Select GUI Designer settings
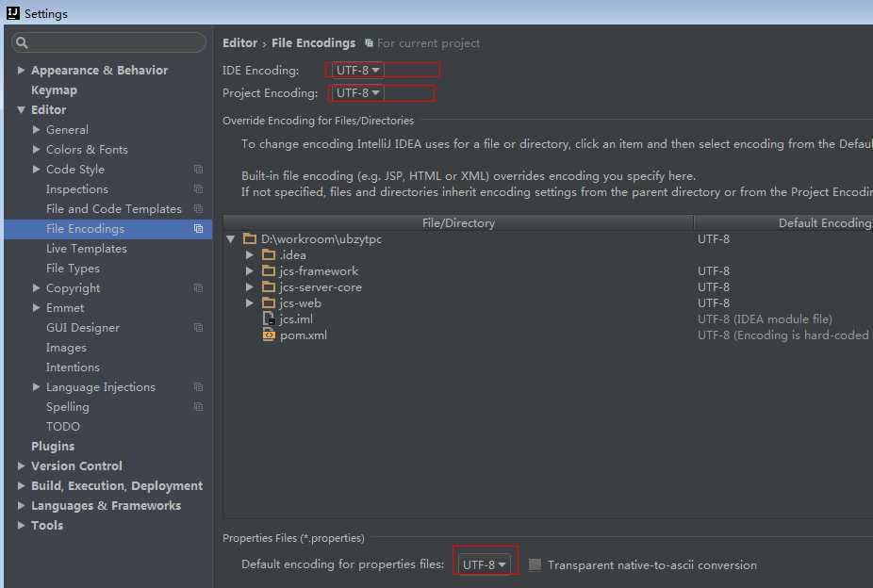 coord(83,328)
